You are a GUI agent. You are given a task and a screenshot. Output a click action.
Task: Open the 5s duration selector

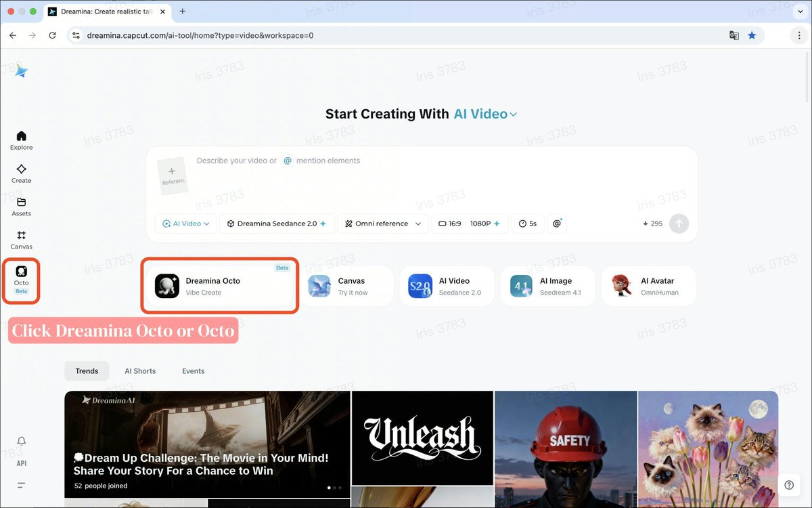[528, 224]
